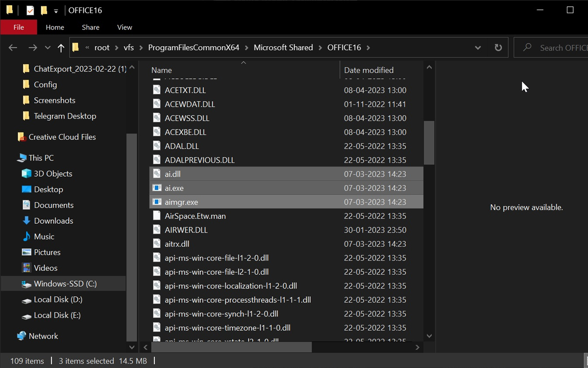Click the Downloads icon in the sidebar

26,220
